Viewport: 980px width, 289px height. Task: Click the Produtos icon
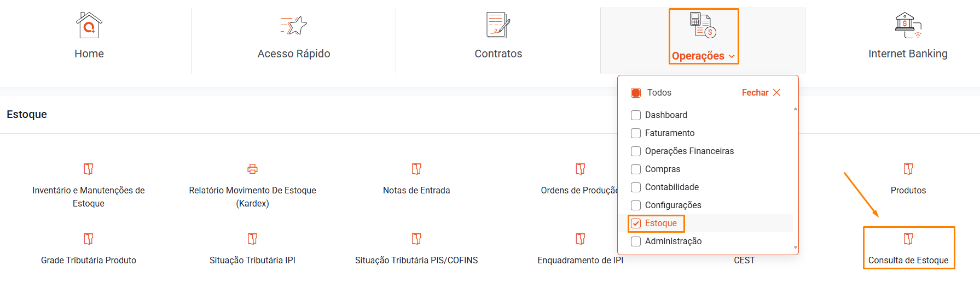click(908, 169)
